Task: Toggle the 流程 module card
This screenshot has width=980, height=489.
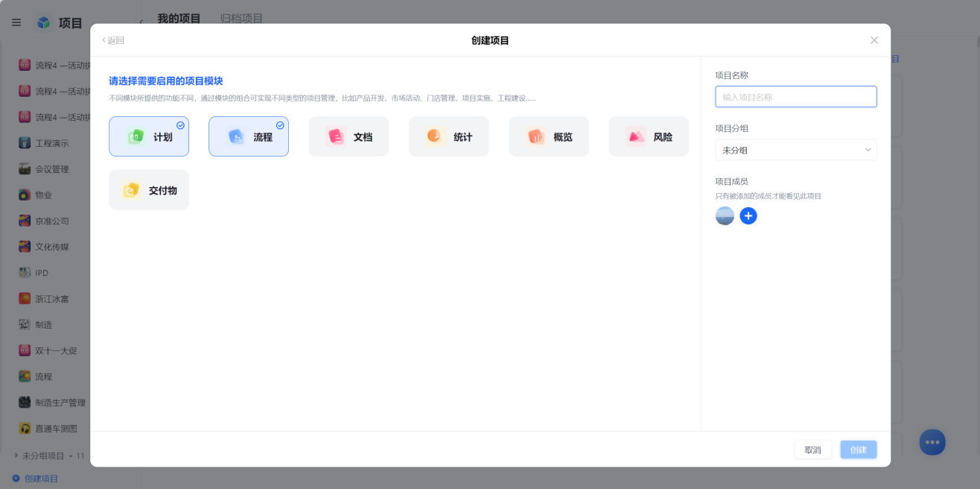Action: coord(249,136)
